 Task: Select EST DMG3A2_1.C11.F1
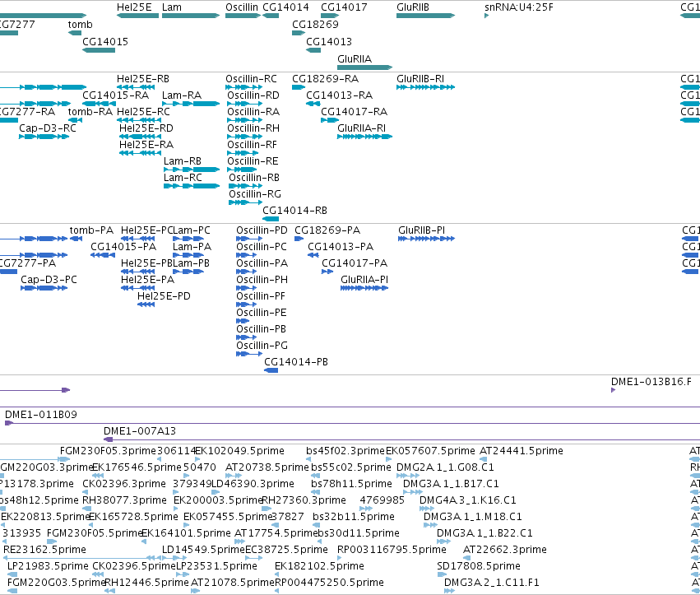[450, 591]
